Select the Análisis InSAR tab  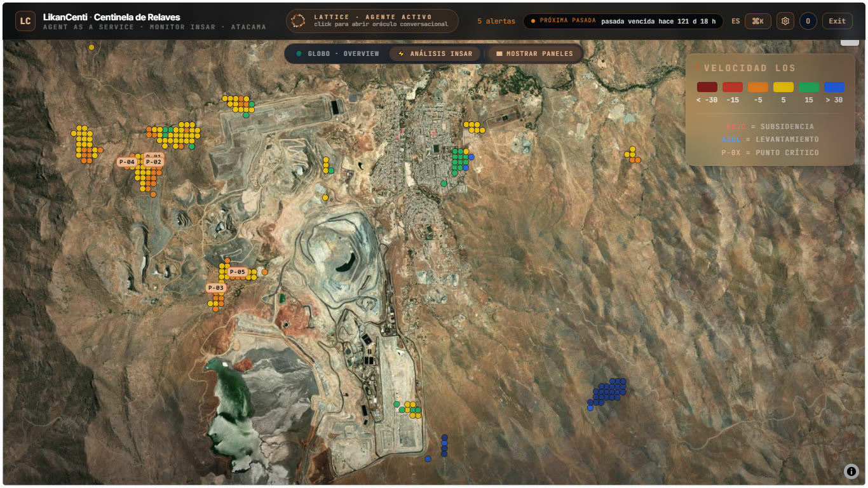(x=435, y=53)
